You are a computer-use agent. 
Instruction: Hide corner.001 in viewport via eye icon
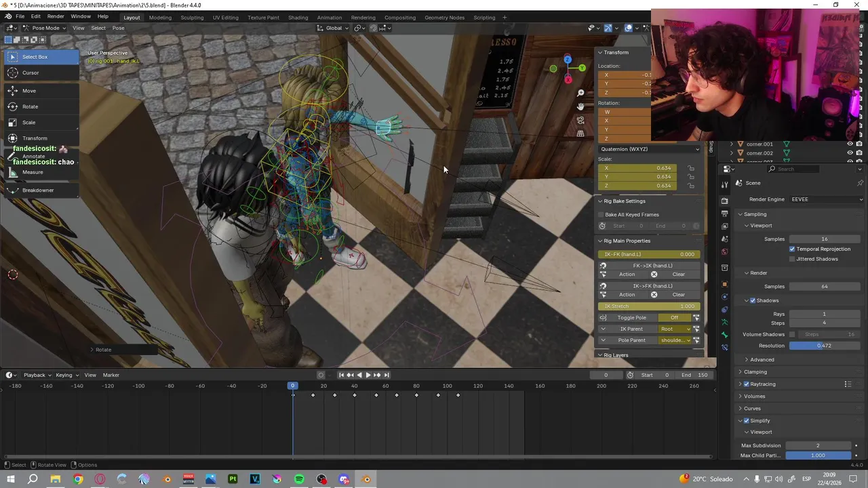pos(850,144)
